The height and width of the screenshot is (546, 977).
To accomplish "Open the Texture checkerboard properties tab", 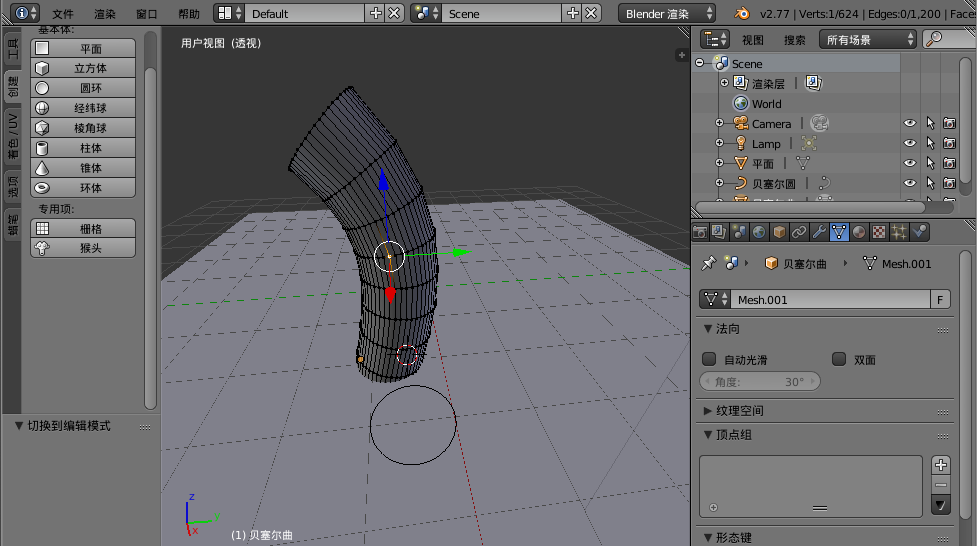I will [879, 232].
